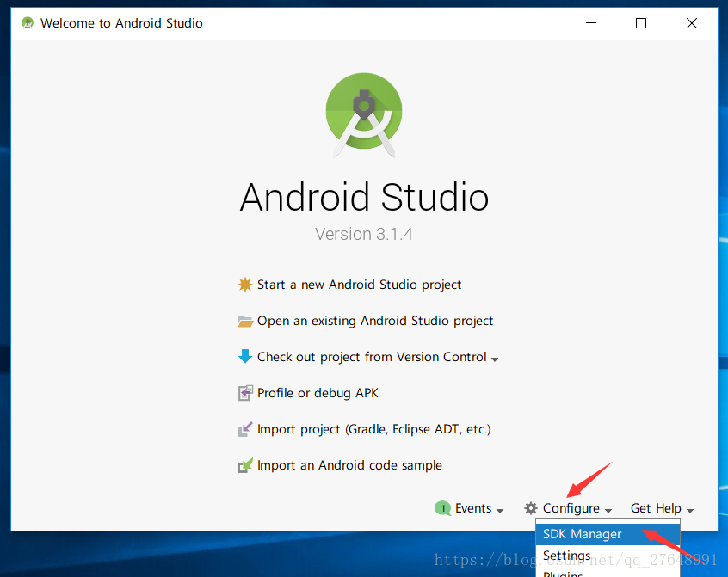Click the Import Android code sample icon
The image size is (728, 577).
(x=244, y=465)
